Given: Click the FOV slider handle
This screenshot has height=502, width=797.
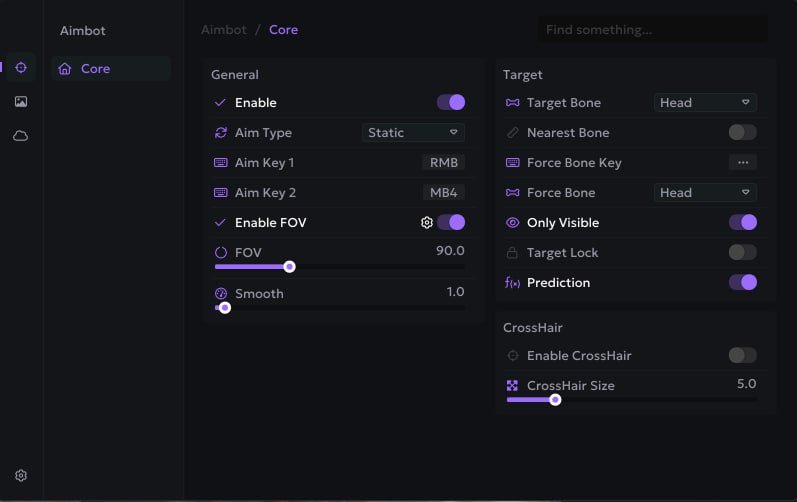Looking at the screenshot, I should point(289,267).
